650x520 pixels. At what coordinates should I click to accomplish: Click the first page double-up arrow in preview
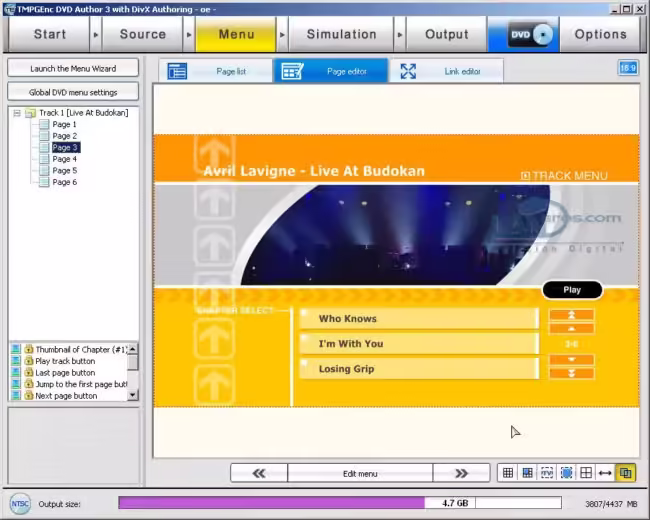pos(572,315)
